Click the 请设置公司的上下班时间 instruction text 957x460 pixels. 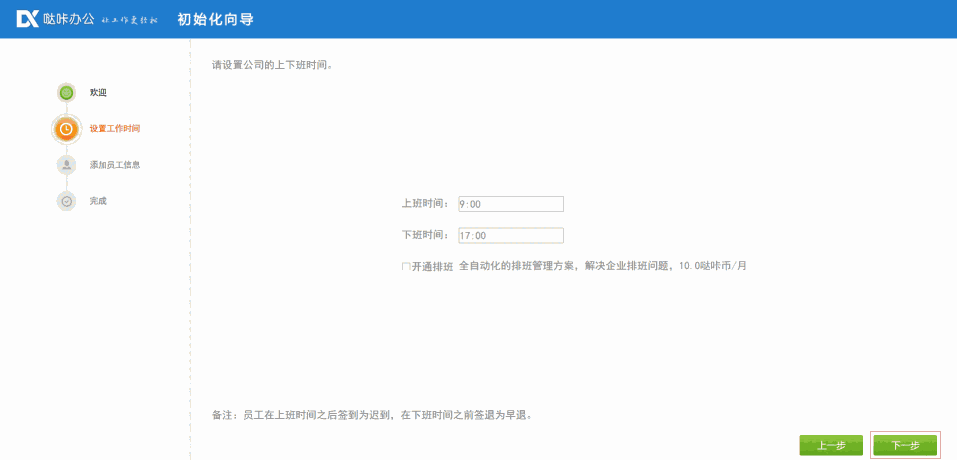click(x=272, y=65)
